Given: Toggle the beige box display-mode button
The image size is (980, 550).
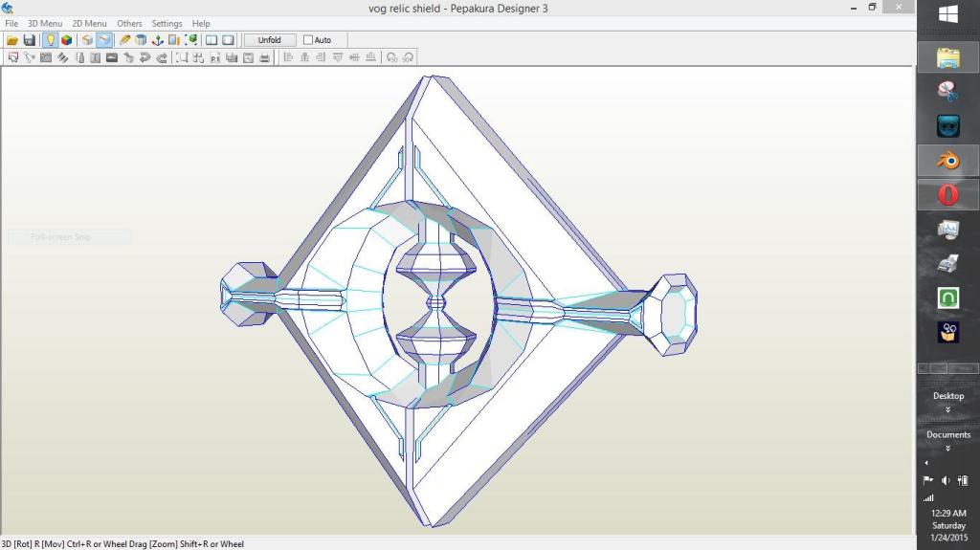Looking at the screenshot, I should [87, 40].
